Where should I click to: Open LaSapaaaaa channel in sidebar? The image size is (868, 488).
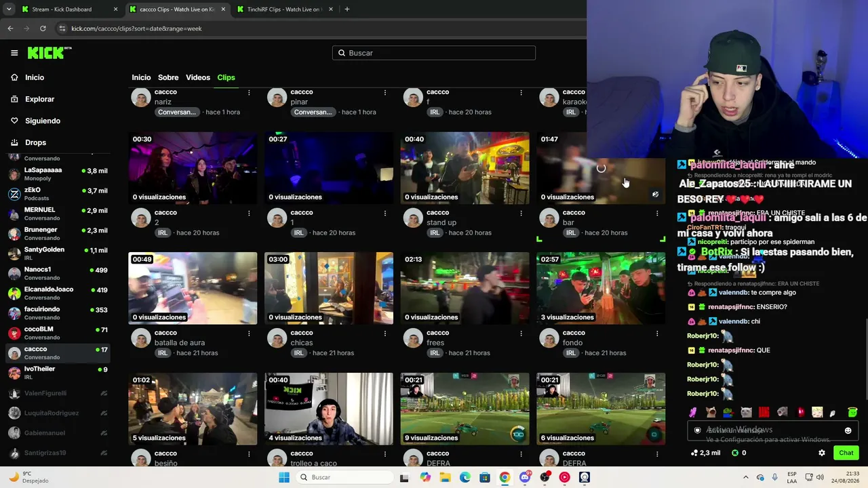tap(58, 174)
